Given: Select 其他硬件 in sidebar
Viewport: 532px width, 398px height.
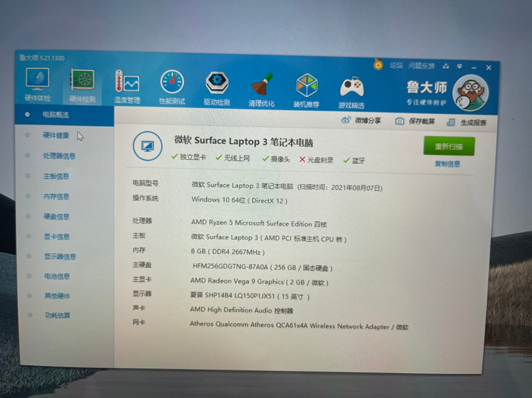Looking at the screenshot, I should pos(57,296).
